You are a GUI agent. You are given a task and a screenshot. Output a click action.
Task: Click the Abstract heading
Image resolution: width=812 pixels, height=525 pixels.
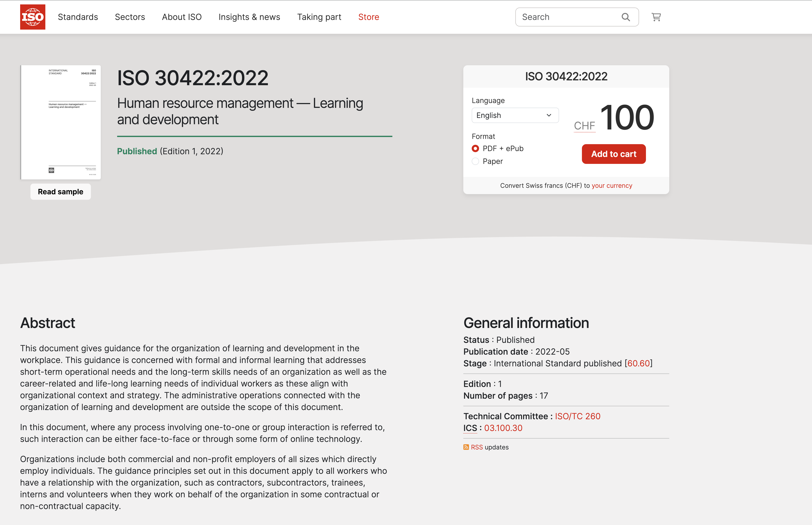[48, 323]
